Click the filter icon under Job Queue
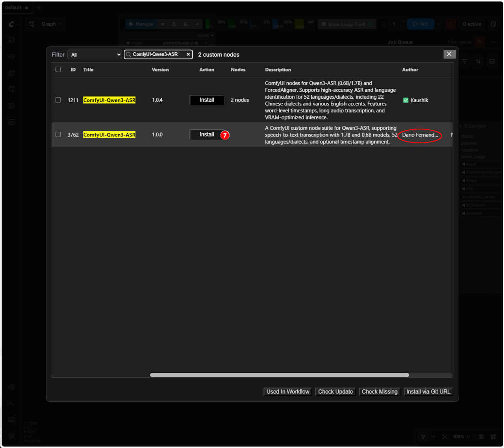Image resolution: width=504 pixels, height=448 pixels. click(465, 61)
